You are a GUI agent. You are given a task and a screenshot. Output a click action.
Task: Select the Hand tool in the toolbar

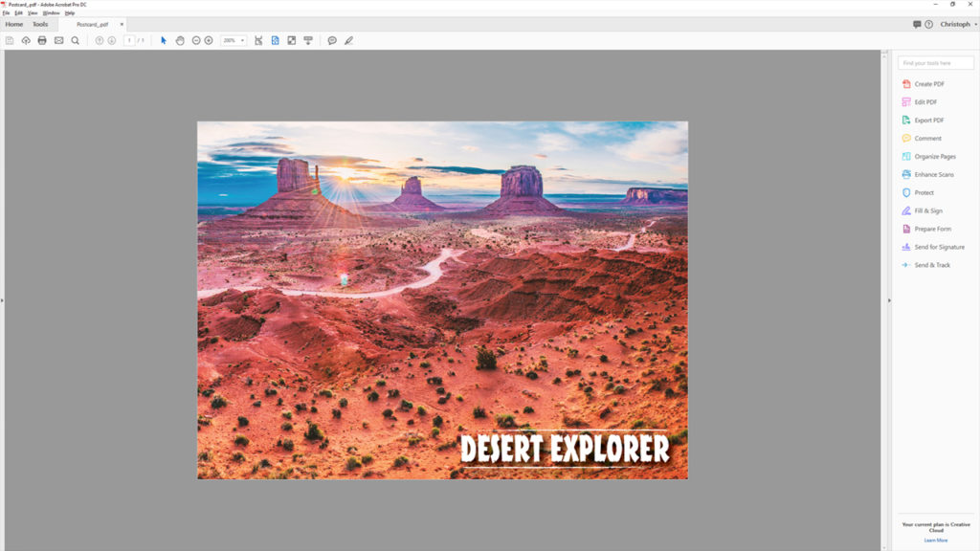[x=180, y=40]
